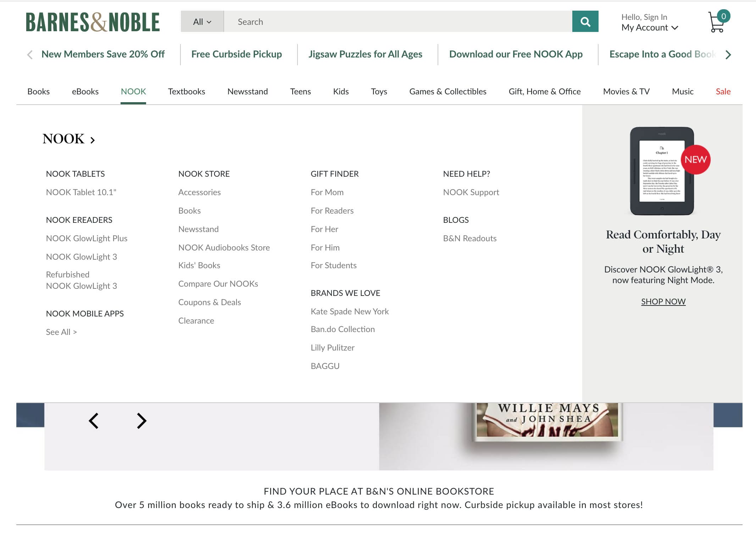Open Clearance link
The height and width of the screenshot is (540, 756).
pos(196,321)
